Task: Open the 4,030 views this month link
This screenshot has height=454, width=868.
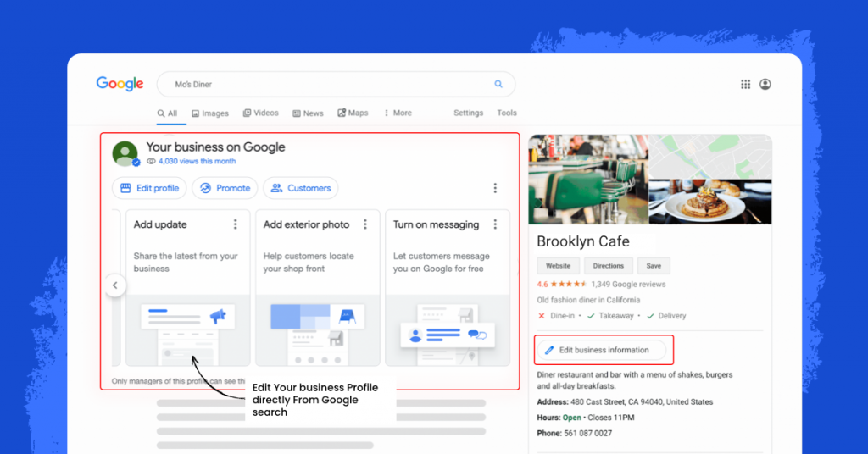Action: tap(197, 162)
